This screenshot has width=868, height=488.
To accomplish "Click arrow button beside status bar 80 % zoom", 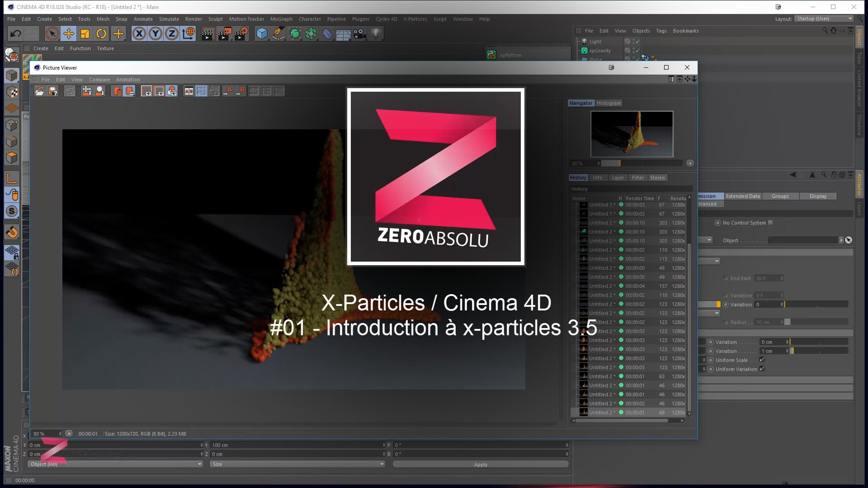I will [69, 433].
